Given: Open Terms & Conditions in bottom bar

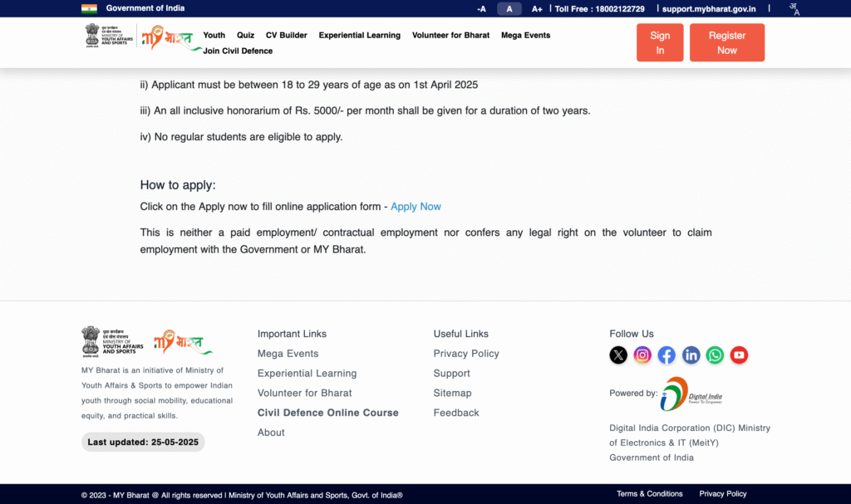Looking at the screenshot, I should [650, 494].
